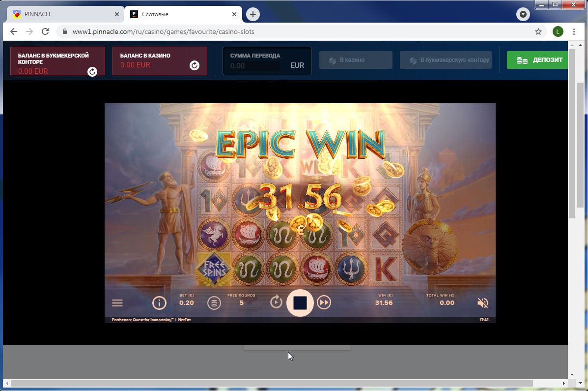Close the Слотовые tab
This screenshot has height=391, width=588.
[234, 14]
